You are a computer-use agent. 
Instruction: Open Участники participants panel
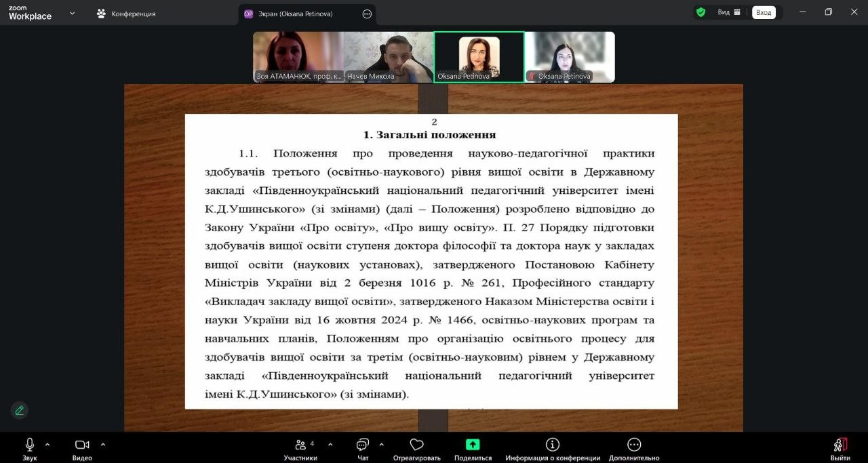[300, 445]
